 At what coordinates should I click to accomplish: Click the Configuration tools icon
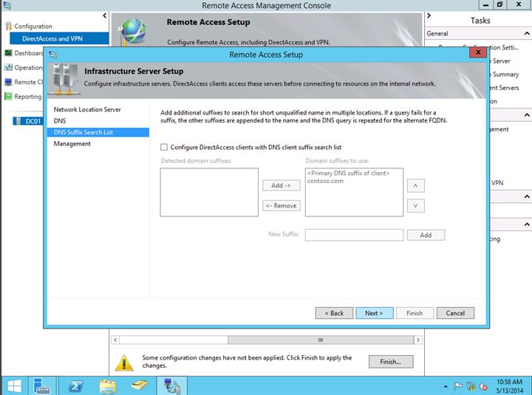pos(8,26)
